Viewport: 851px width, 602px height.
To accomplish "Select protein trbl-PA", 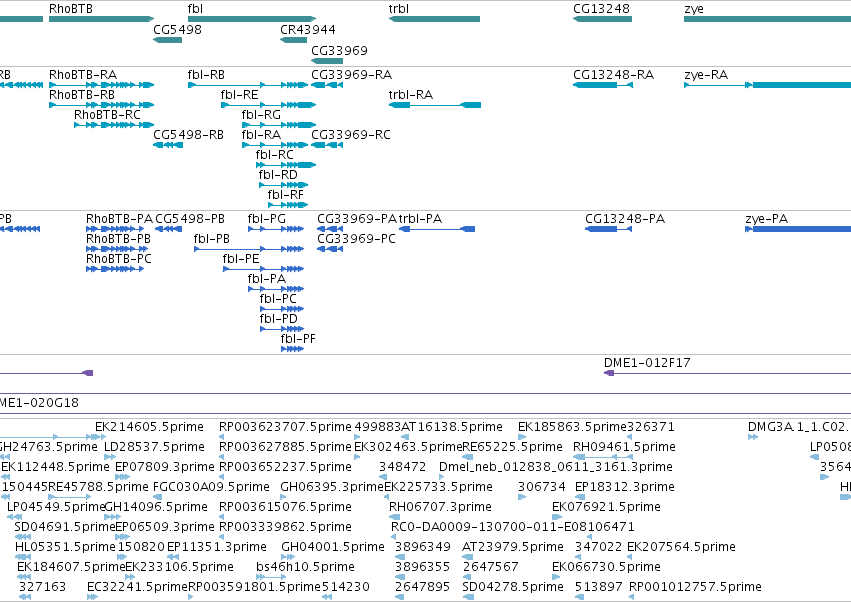I will point(420,219).
